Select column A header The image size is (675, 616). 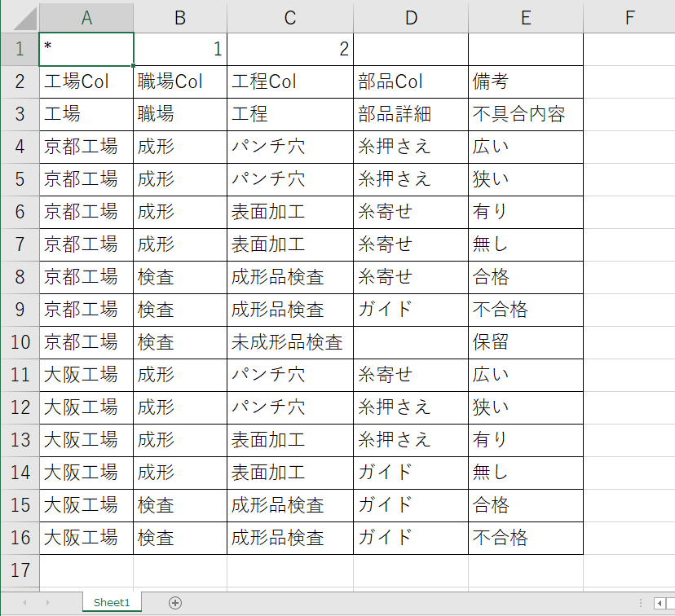click(x=86, y=17)
